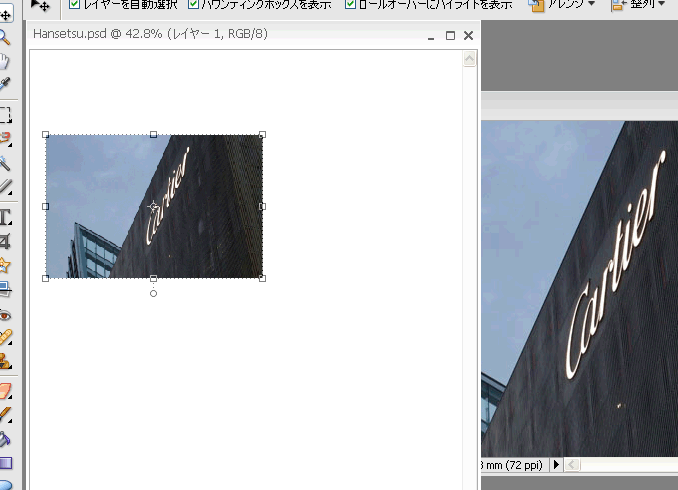Screen dimensions: 678x490
Task: Toggle バウンディングボックスを表示 checkbox
Action: pos(194,4)
